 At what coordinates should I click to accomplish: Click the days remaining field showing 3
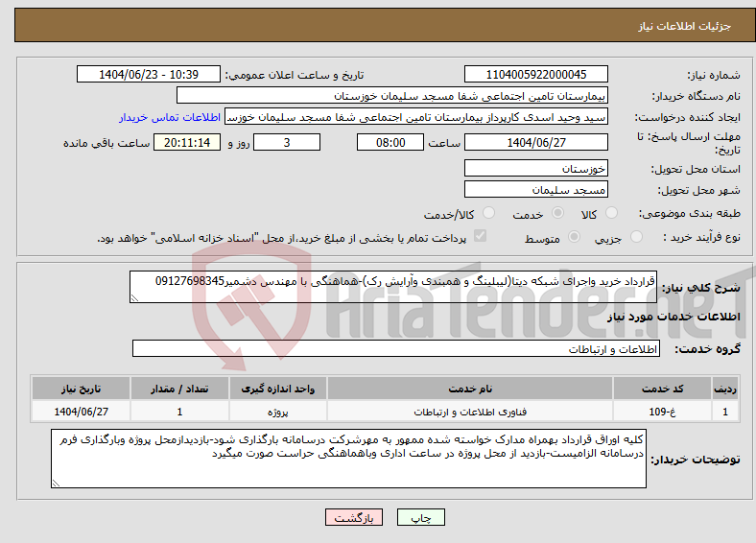click(x=287, y=142)
